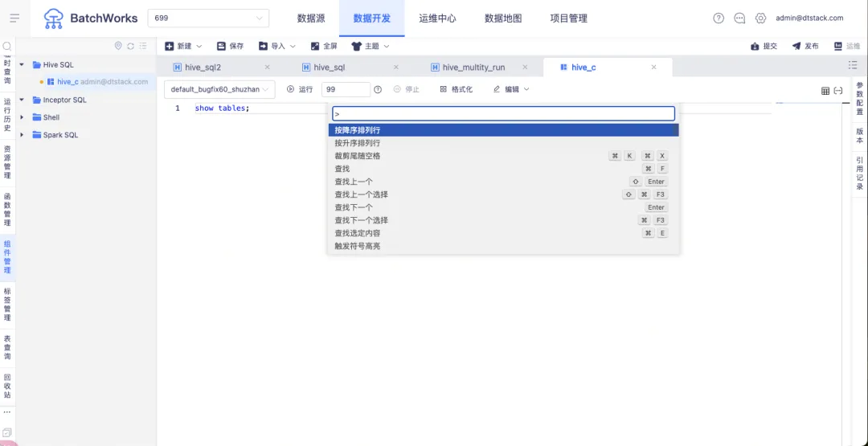Close the hive_multity_run tab

point(525,67)
